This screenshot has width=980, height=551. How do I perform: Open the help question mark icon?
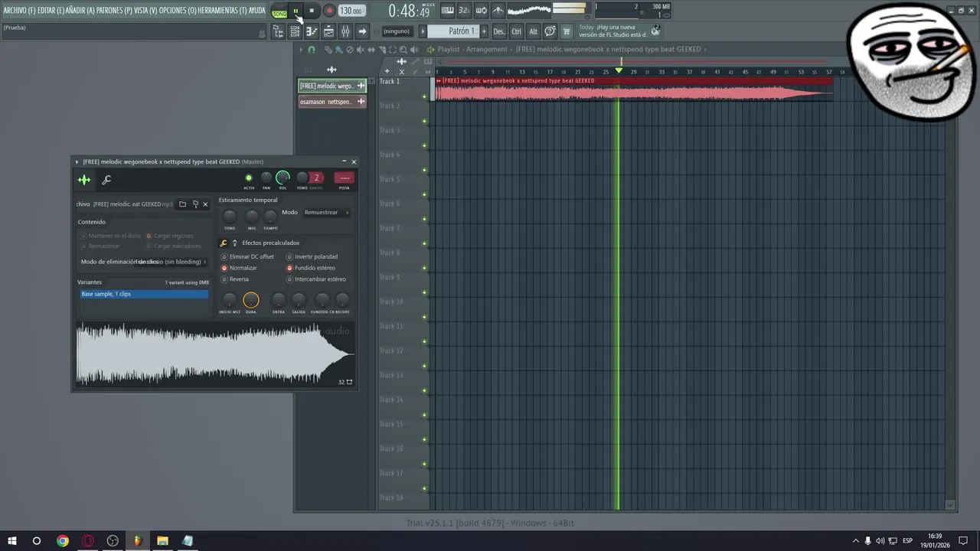tap(550, 31)
